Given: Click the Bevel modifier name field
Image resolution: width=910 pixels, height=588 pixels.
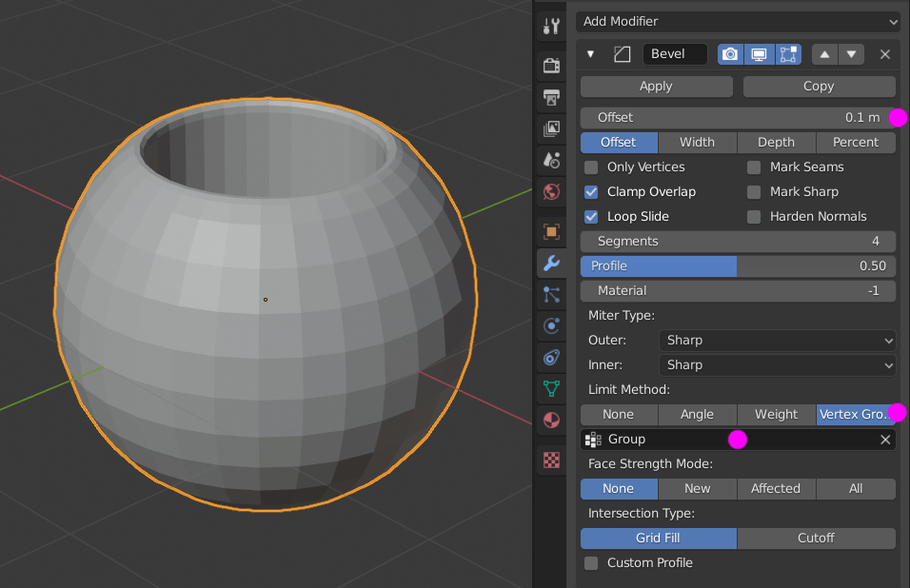Looking at the screenshot, I should [x=674, y=54].
